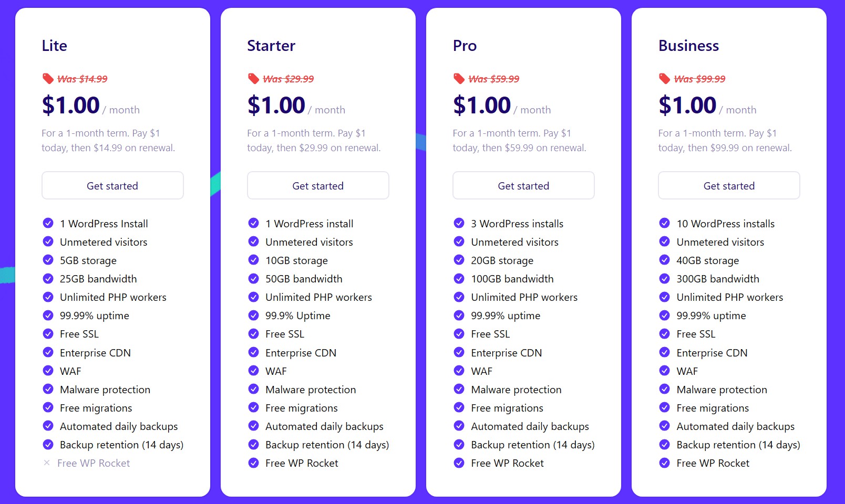Click Get started on the Business plan

click(728, 185)
